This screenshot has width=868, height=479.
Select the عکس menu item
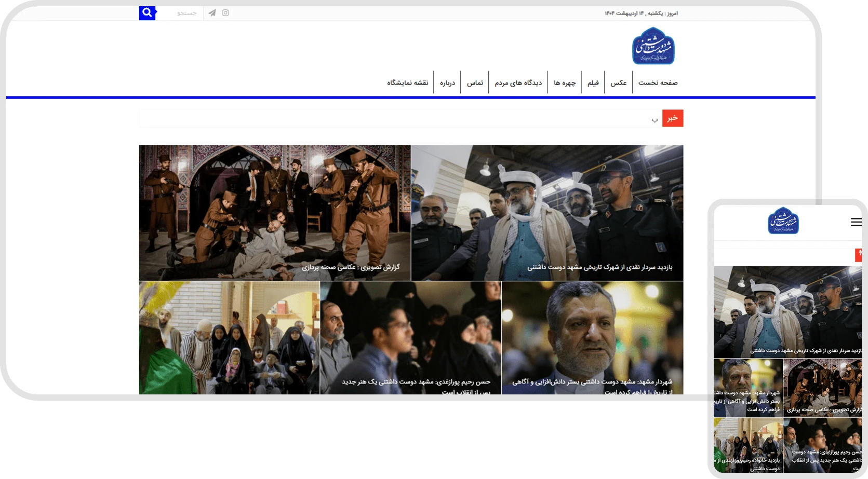(x=618, y=83)
